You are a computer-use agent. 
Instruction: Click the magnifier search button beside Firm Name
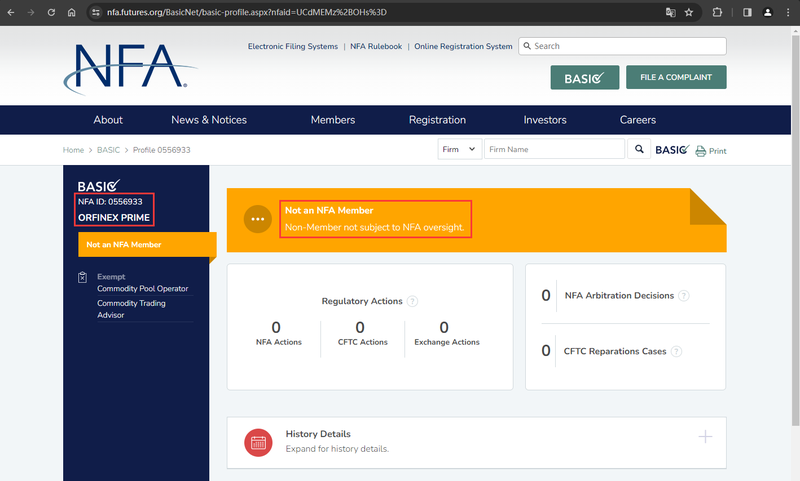pyautogui.click(x=639, y=150)
